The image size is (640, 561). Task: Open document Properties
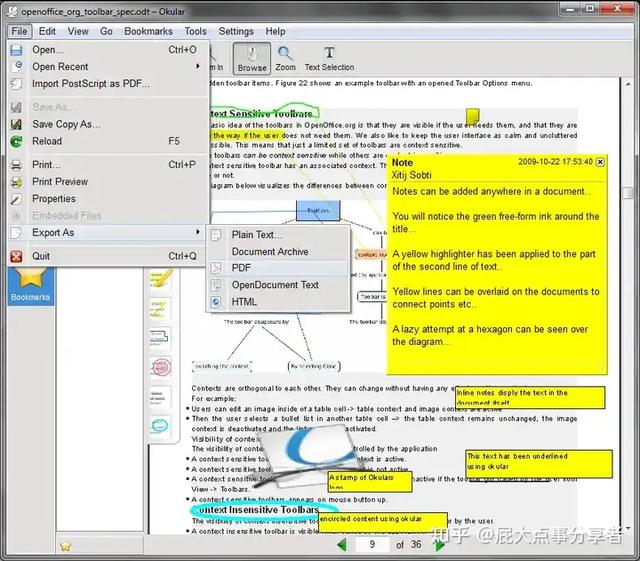[x=108, y=199]
